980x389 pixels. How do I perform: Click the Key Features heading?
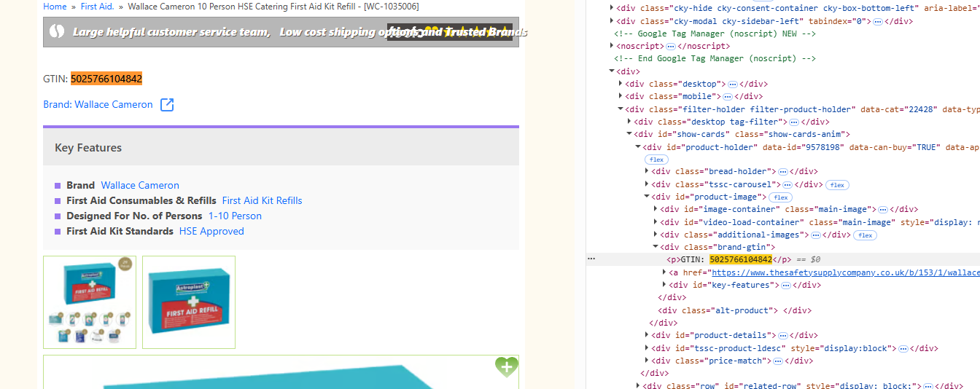[x=88, y=148]
